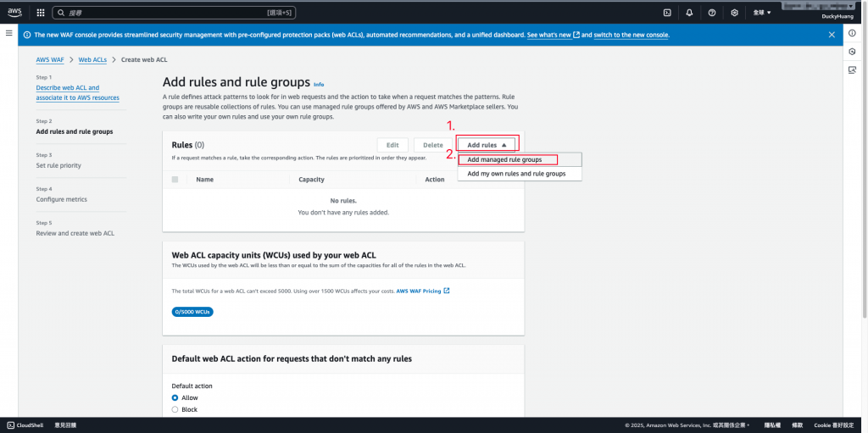Open the terms link in footer

point(797,425)
